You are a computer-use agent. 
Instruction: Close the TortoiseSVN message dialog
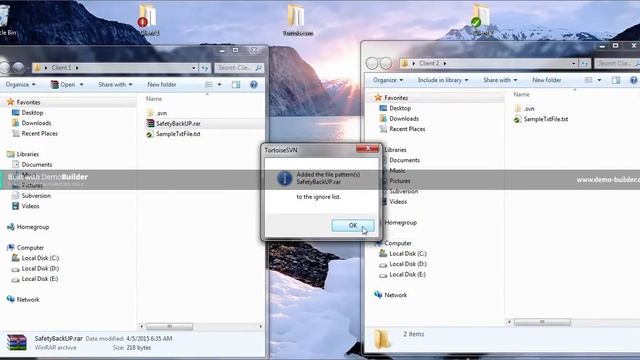point(367,148)
